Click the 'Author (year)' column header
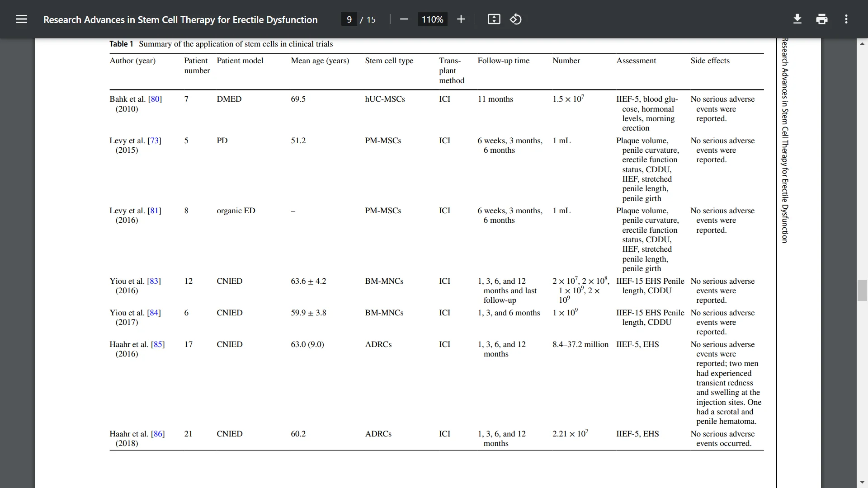This screenshot has height=488, width=868. [x=132, y=61]
